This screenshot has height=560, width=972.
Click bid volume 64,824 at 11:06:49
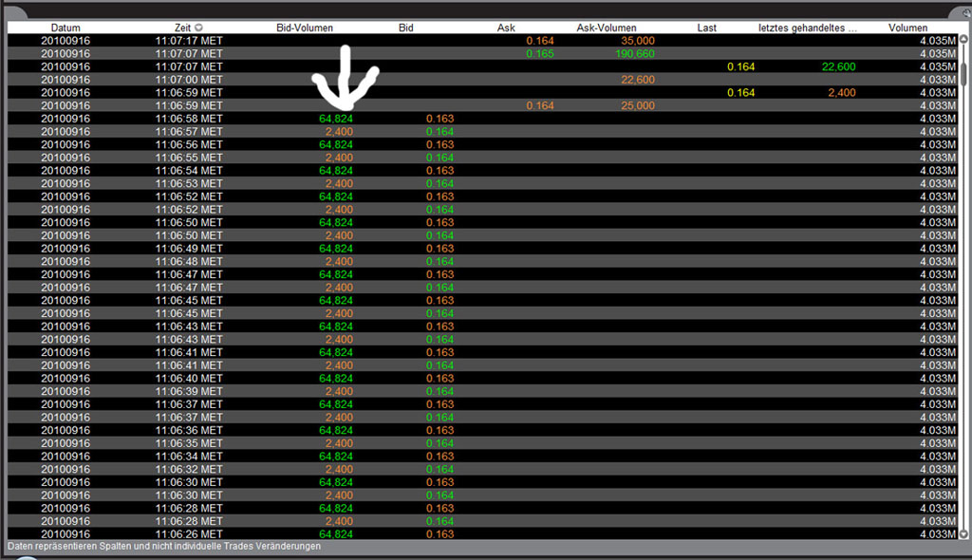click(335, 249)
